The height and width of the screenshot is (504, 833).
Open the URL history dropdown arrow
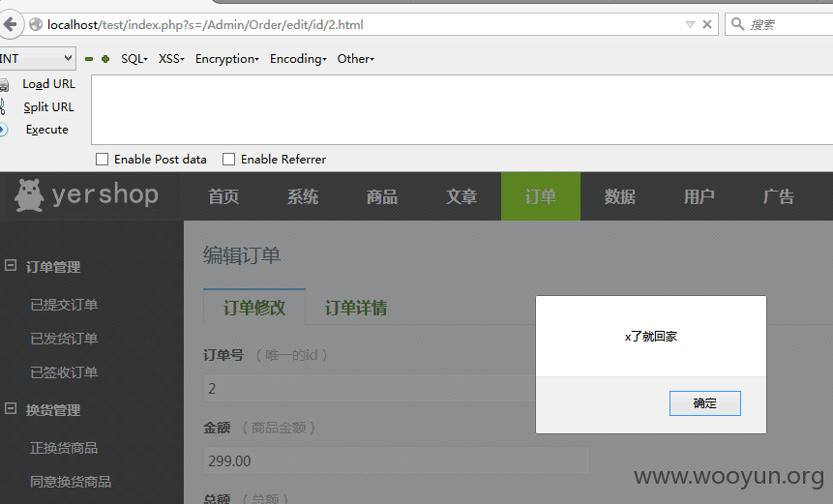690,24
